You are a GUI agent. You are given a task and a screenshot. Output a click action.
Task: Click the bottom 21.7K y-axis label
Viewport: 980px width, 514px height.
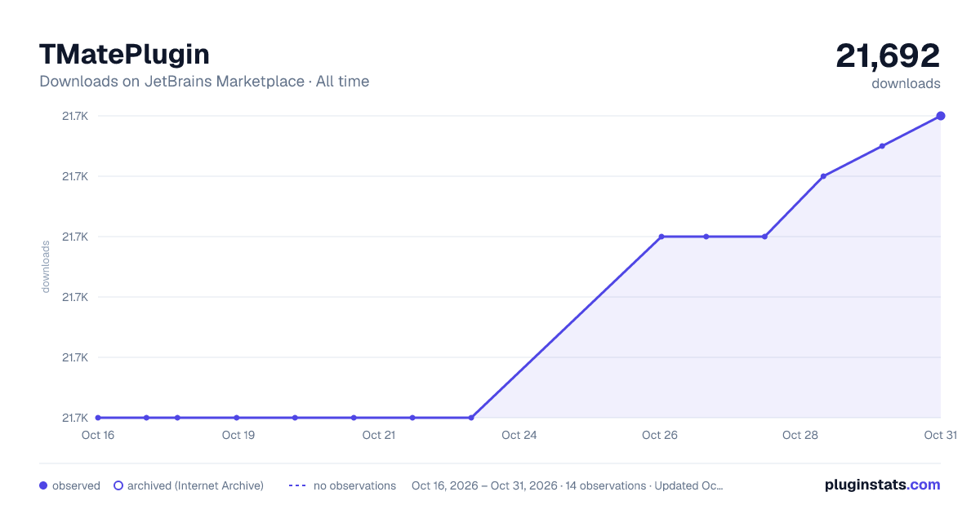75,418
